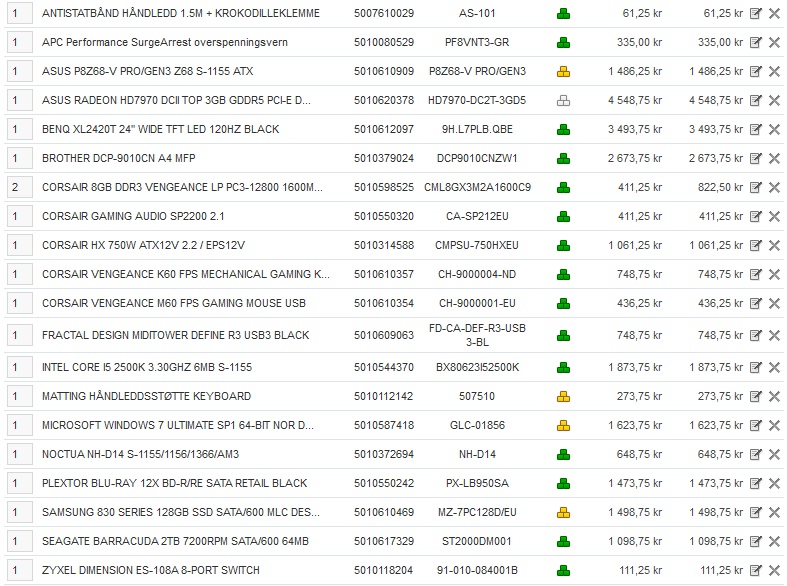Delete the ASUS P8Z68-V PRO/GEN3 item
Viewport: 787px width, 586px height.
coord(774,72)
